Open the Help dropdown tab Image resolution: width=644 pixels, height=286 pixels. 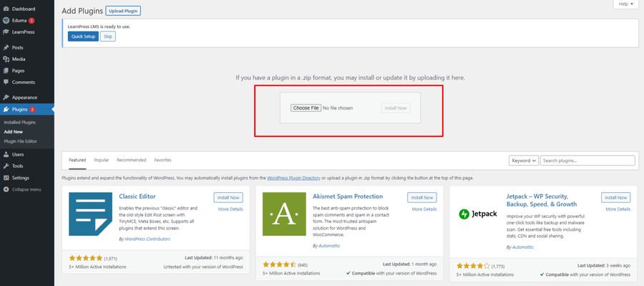626,4
